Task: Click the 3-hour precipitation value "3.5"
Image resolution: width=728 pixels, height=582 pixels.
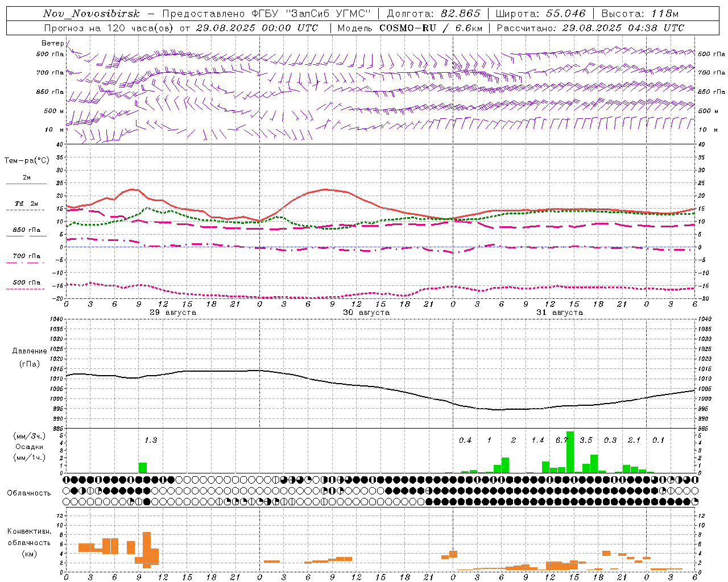Action: 586,440
